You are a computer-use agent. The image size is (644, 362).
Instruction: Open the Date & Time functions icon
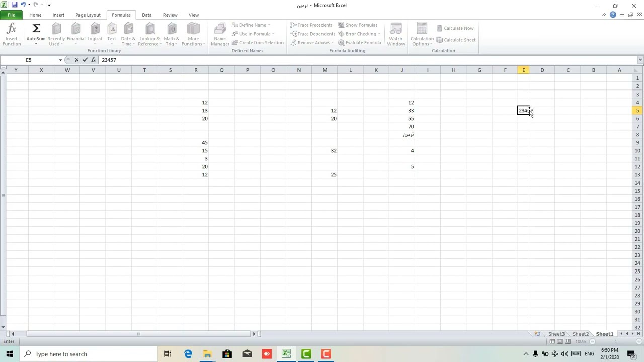coord(128,29)
